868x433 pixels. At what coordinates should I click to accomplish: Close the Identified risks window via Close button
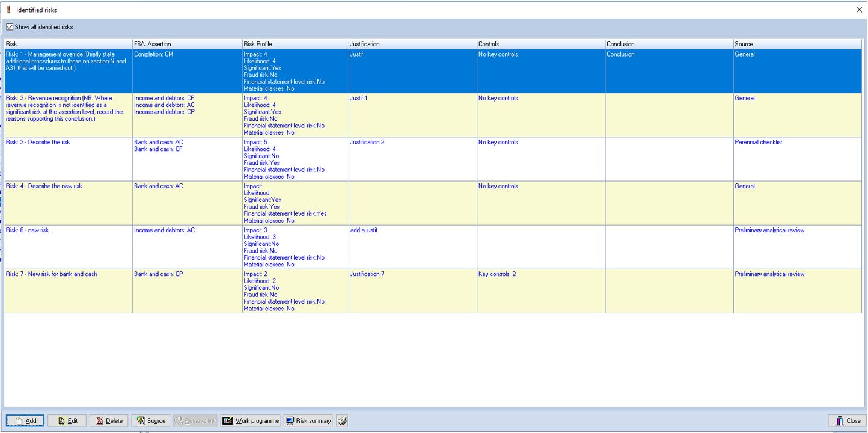[x=846, y=421]
